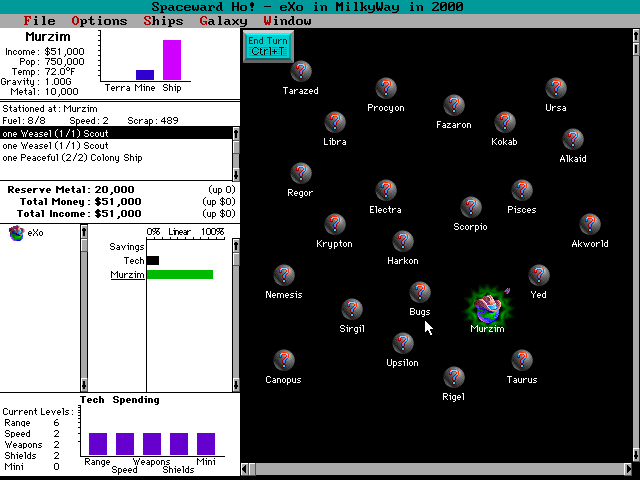Click the eXo player avatar icon
Image resolution: width=640 pixels, height=480 pixels.
coord(16,233)
